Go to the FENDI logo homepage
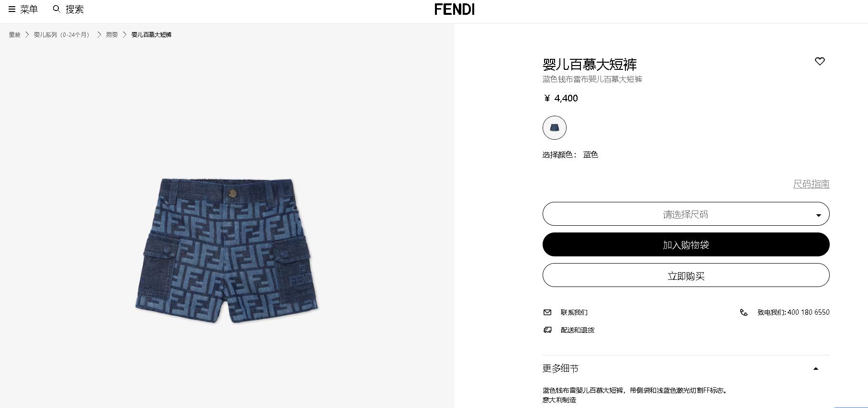Image resolution: width=868 pixels, height=408 pixels. coord(455,9)
